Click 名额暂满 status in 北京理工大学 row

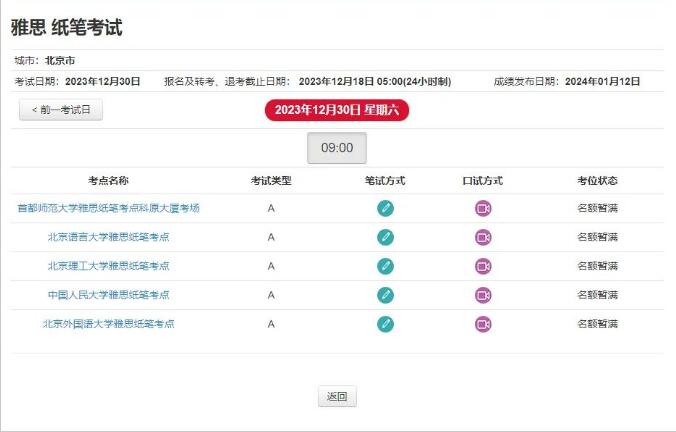(598, 266)
